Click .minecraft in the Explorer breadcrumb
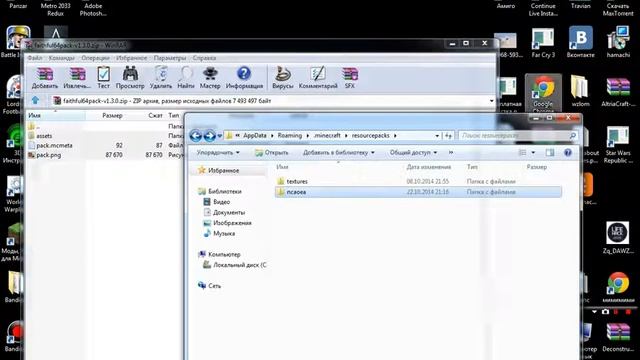Screen dimensions: 640x360 point(327,136)
